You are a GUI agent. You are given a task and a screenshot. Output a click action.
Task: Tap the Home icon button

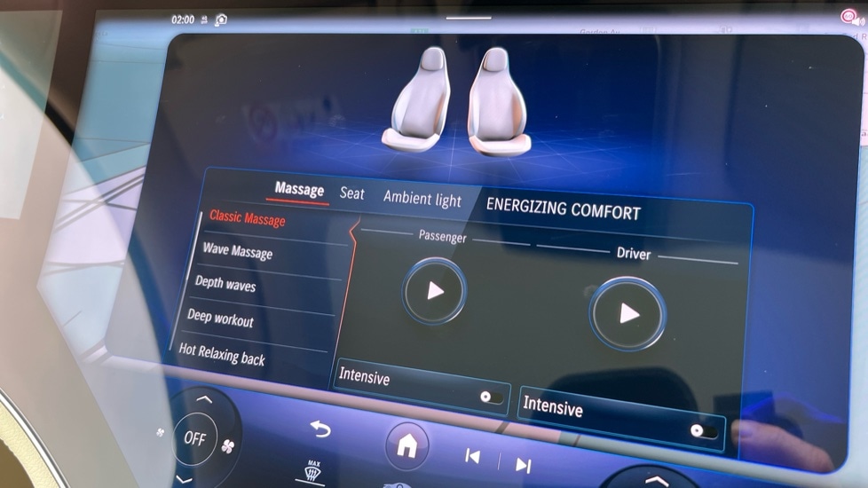point(407,445)
